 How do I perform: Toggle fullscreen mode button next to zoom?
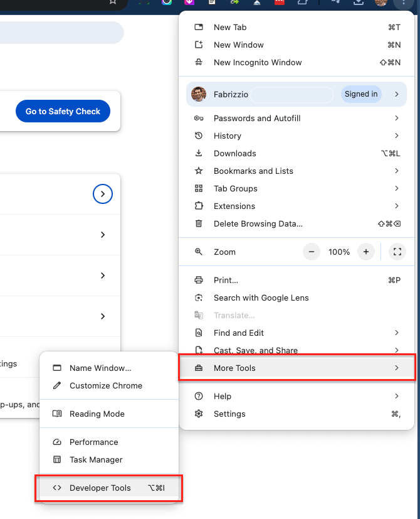pos(396,252)
